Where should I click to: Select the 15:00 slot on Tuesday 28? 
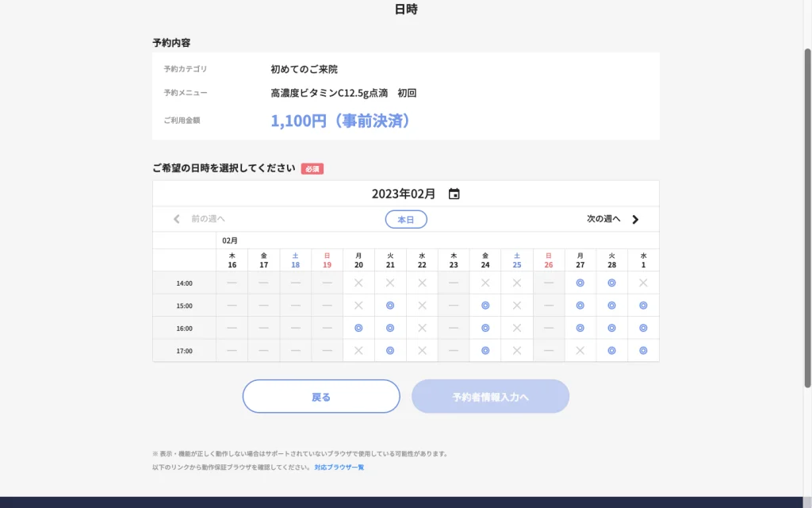tap(611, 306)
